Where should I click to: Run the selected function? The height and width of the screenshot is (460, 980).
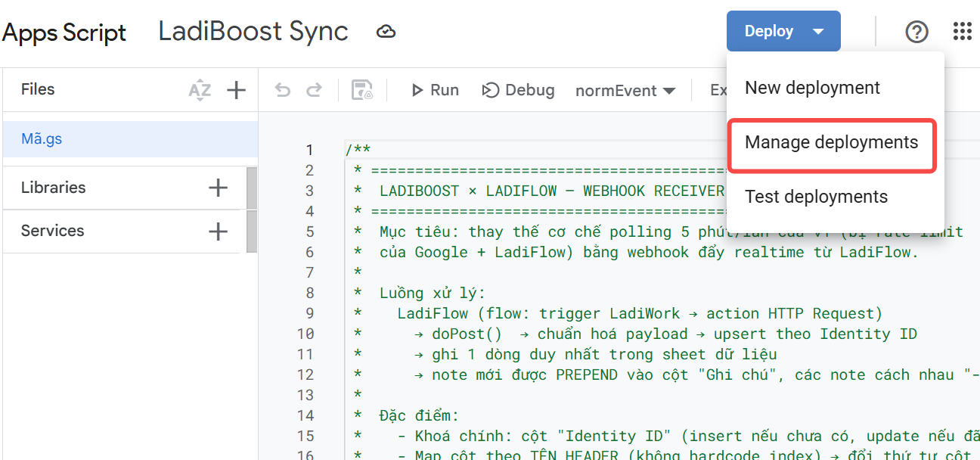tap(435, 90)
